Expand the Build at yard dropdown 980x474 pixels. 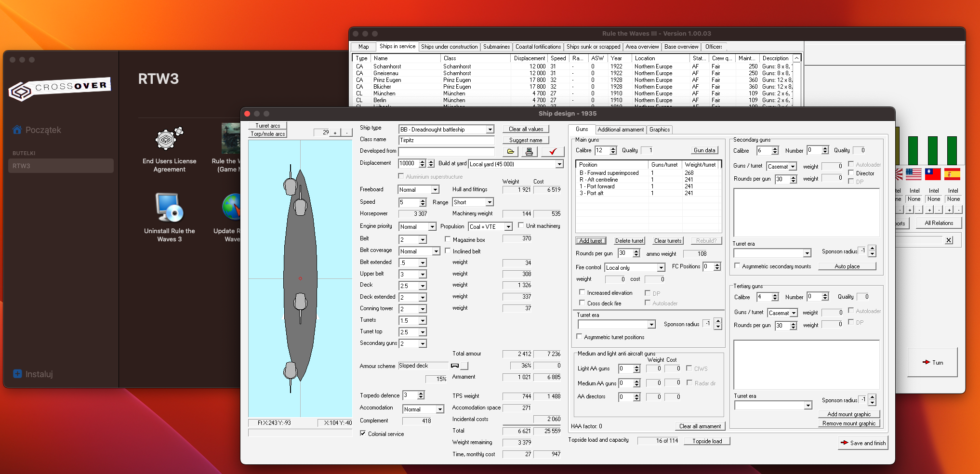pos(559,164)
